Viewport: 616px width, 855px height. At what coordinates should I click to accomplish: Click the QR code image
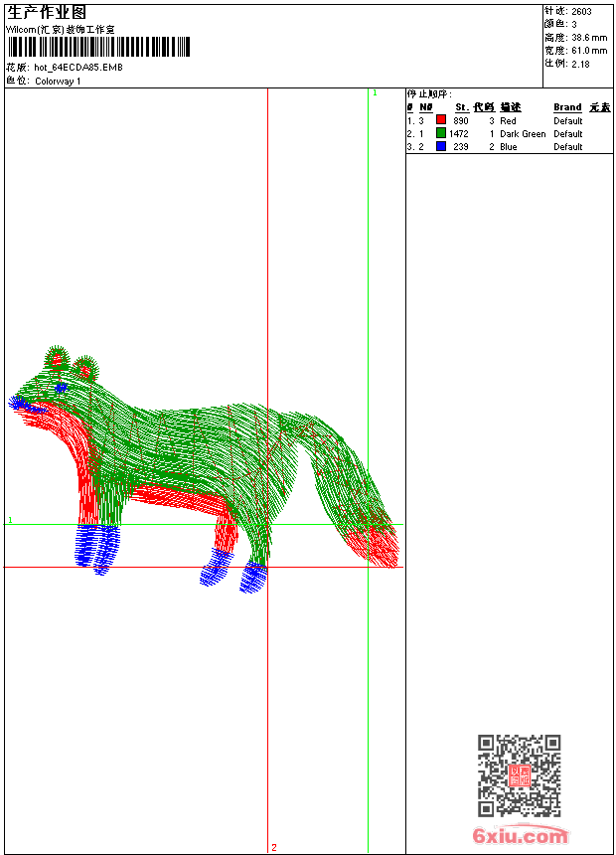click(x=519, y=775)
